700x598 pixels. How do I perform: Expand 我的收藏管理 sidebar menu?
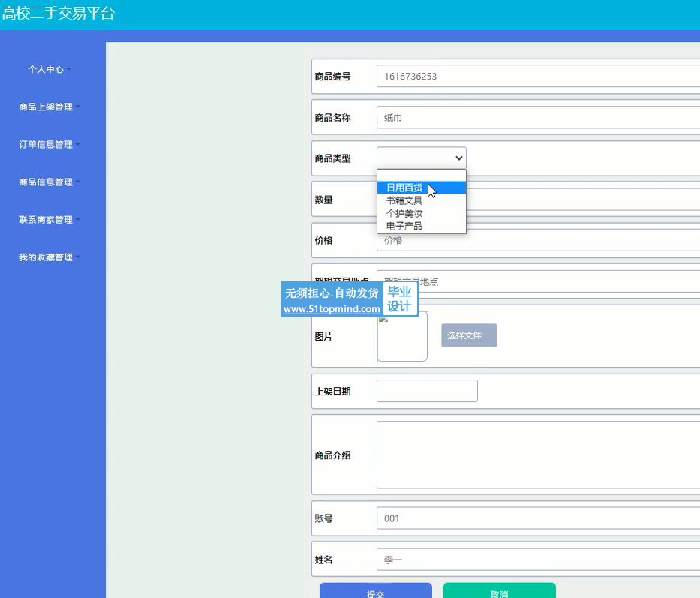tap(49, 257)
